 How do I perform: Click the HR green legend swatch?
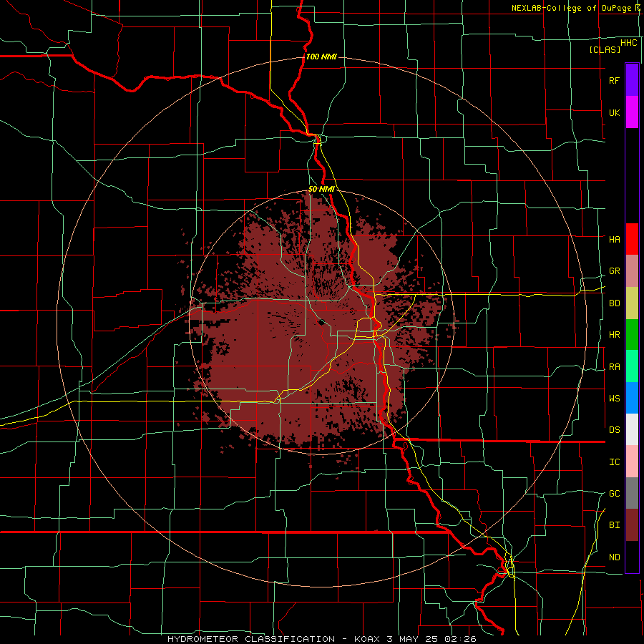pos(632,335)
